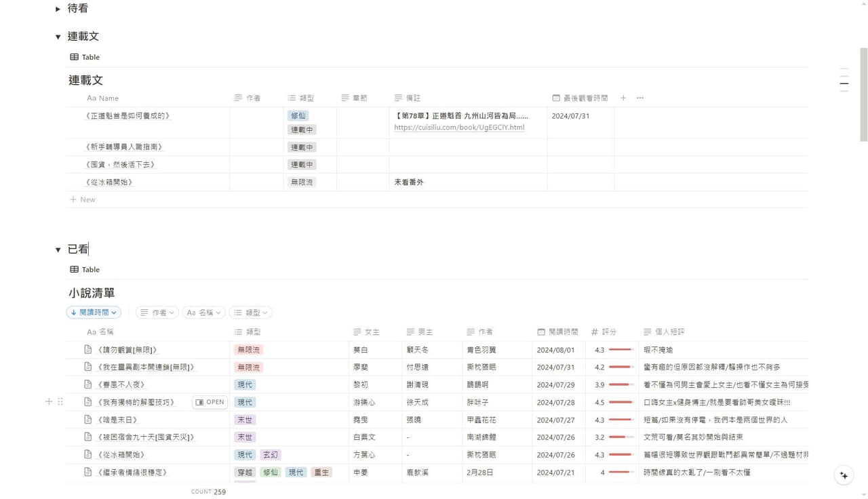Open the 名稱 filter dropdown pill

pos(203,313)
